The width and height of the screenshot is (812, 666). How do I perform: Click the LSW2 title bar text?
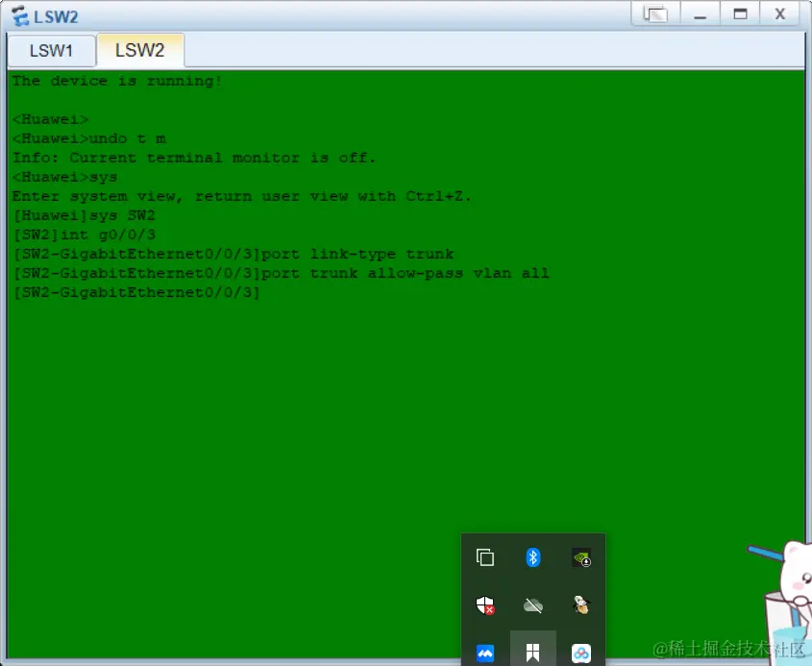click(x=56, y=17)
